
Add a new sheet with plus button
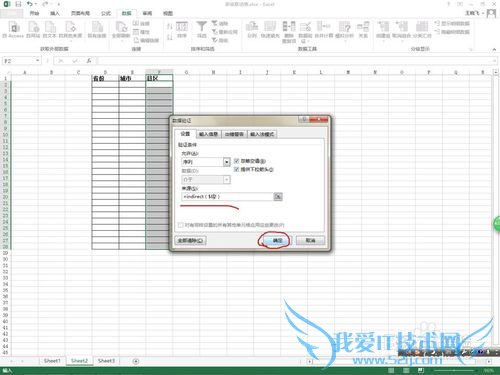tap(136, 361)
